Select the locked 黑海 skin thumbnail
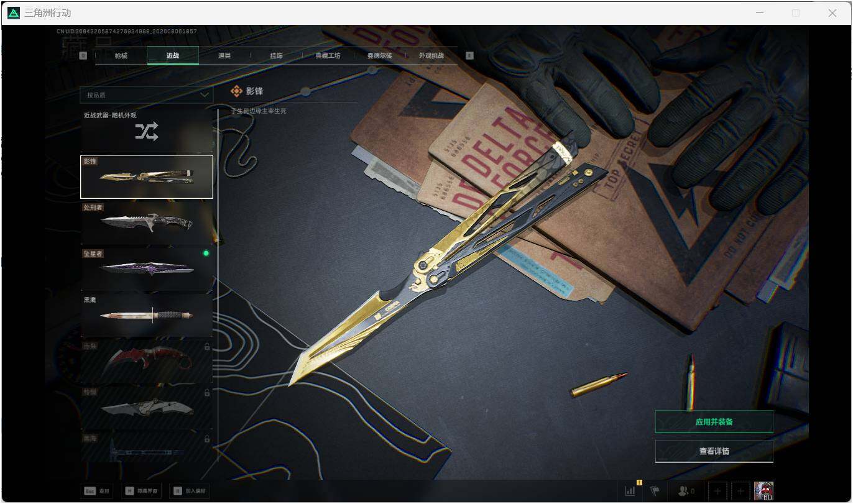The image size is (853, 504). [x=147, y=447]
